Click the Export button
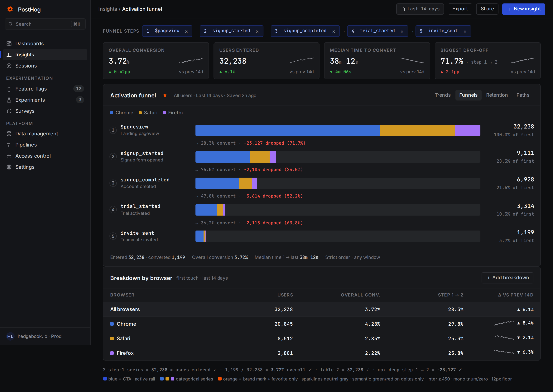553x392 pixels. [460, 9]
